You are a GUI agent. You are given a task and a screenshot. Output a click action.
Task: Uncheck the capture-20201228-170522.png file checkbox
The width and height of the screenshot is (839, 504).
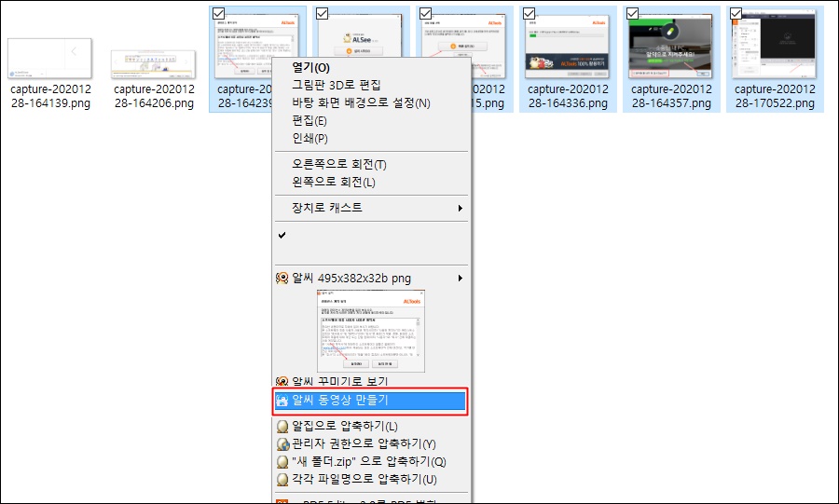tap(736, 13)
